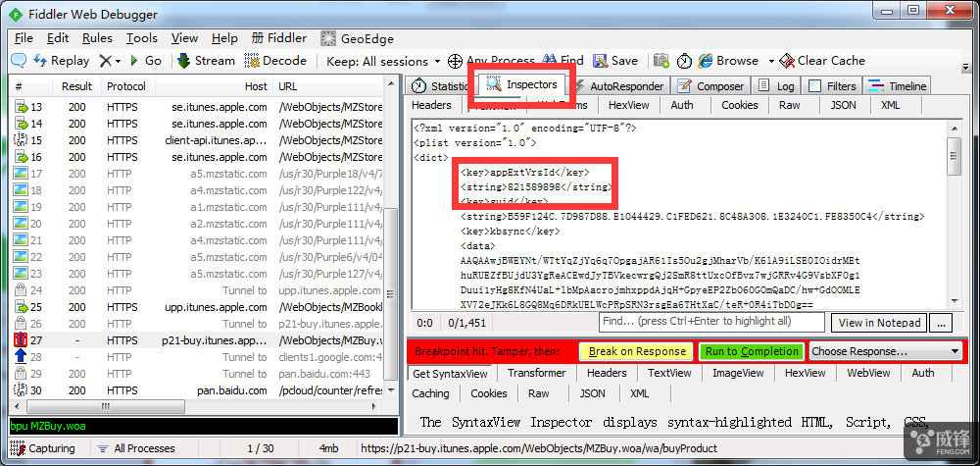980x466 pixels.
Task: Click the Any Process crosshair icon
Action: (455, 61)
